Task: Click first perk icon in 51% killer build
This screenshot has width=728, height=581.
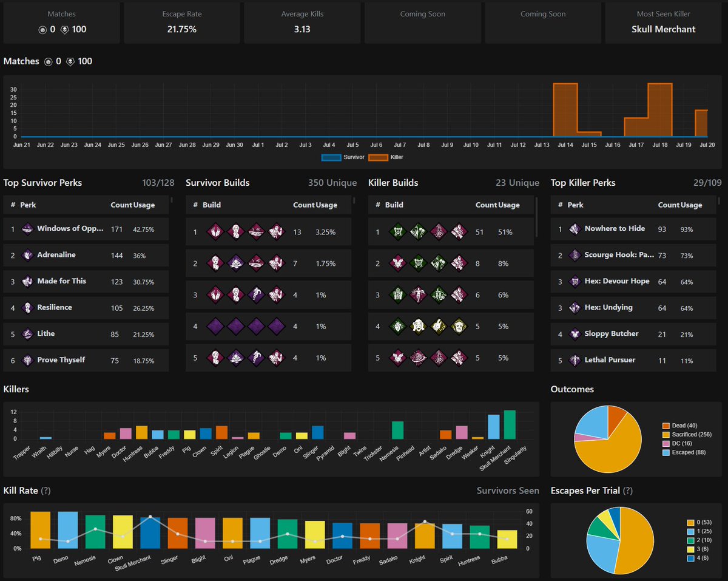Action: pyautogui.click(x=397, y=232)
